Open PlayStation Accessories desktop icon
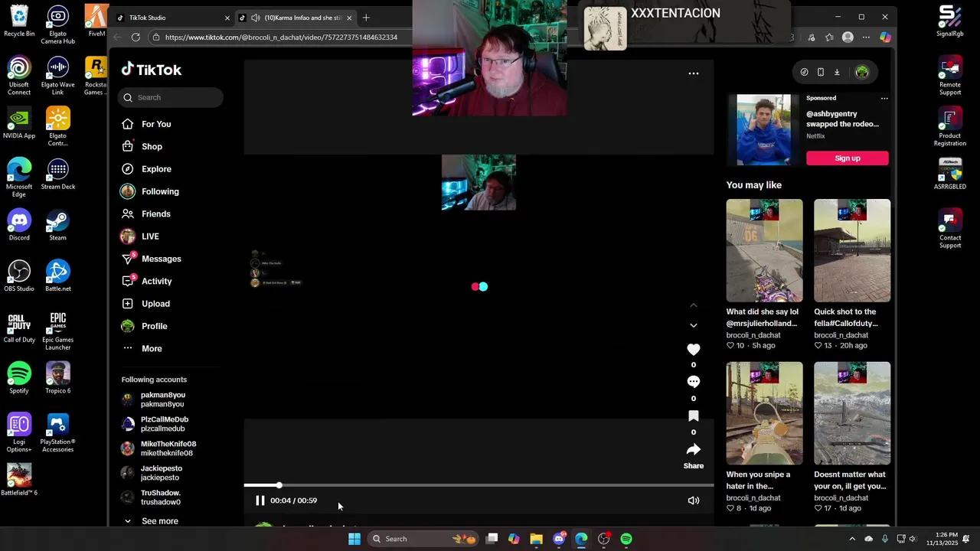This screenshot has height=551, width=980. click(x=57, y=433)
